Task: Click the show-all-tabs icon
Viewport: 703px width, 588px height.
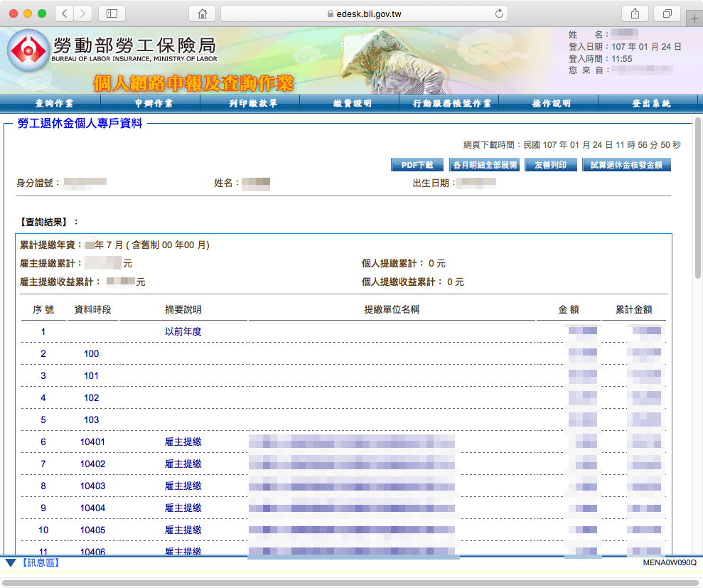Action: (x=667, y=13)
